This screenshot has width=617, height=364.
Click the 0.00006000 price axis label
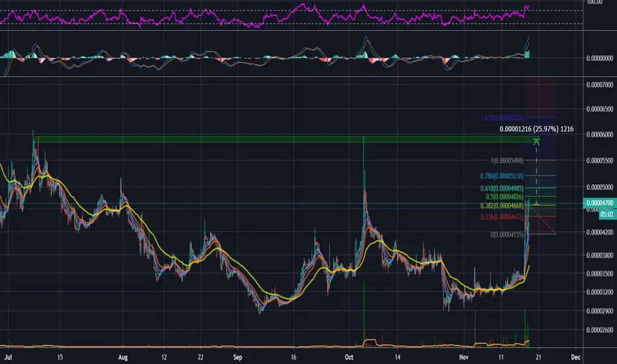pos(600,134)
